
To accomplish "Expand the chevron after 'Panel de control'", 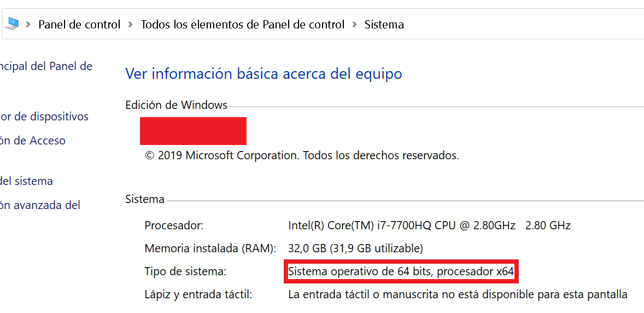I will [131, 25].
